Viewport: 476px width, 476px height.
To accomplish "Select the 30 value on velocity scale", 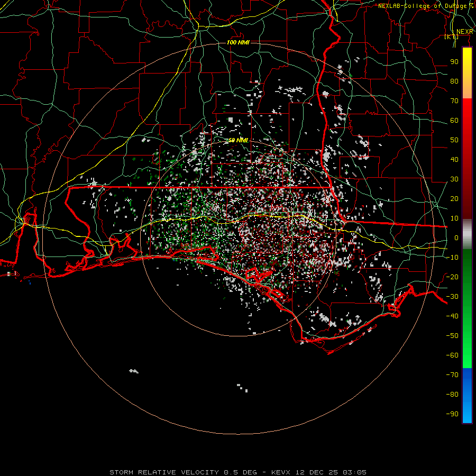I will [x=454, y=179].
